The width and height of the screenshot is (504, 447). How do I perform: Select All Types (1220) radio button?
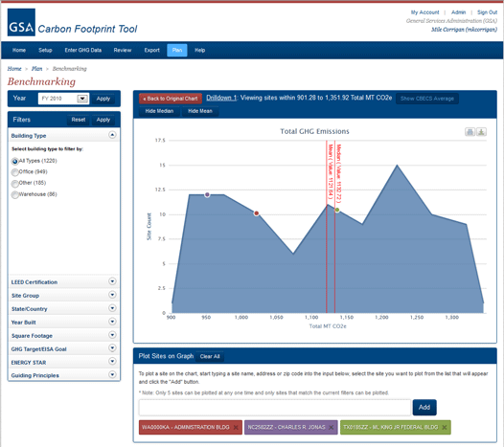[x=14, y=161]
